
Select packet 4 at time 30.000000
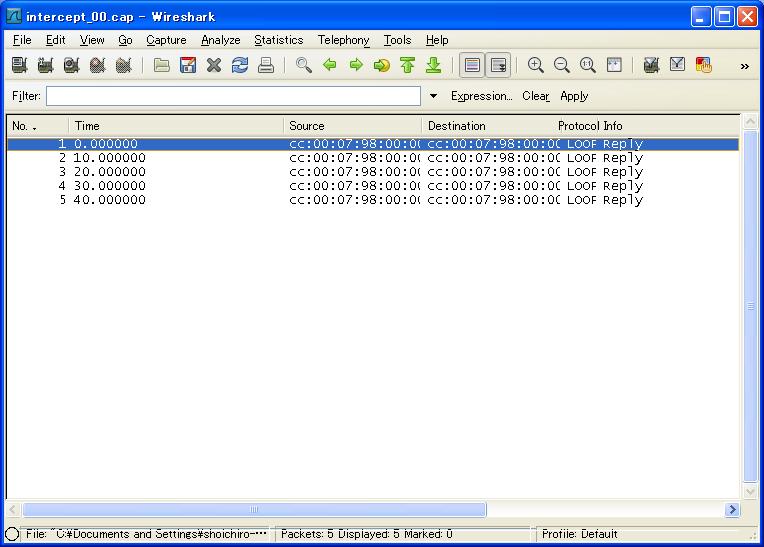coord(373,186)
